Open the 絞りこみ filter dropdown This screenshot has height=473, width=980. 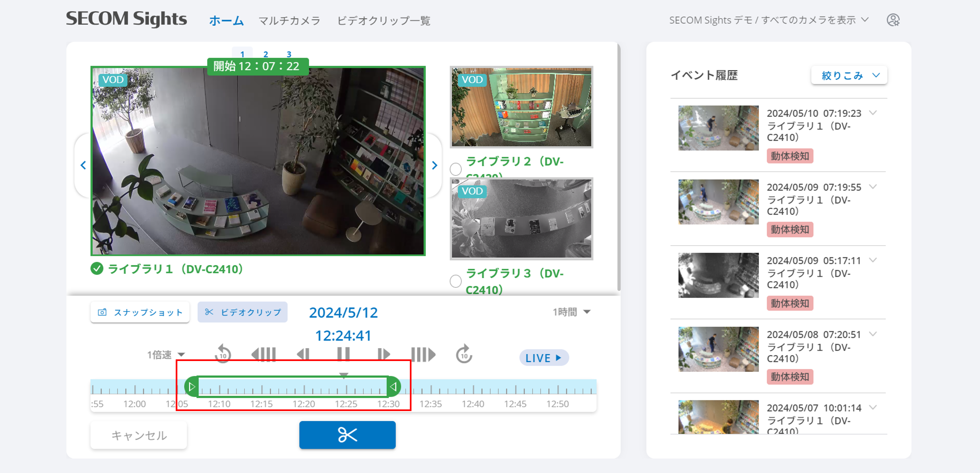[849, 75]
